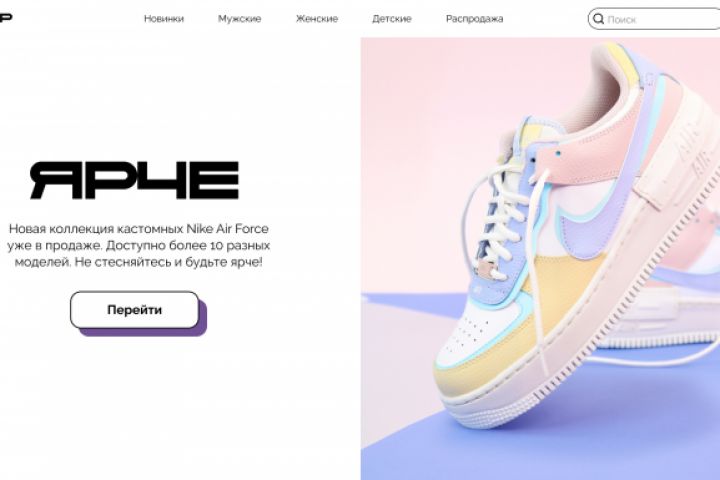Open the Новинки menu item
720x480 pixels.
point(164,19)
